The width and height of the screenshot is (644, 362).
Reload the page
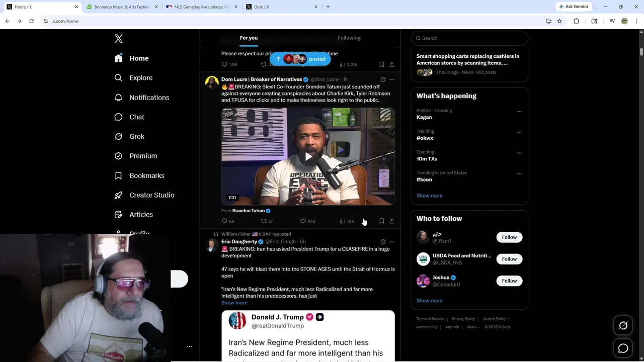(x=31, y=21)
